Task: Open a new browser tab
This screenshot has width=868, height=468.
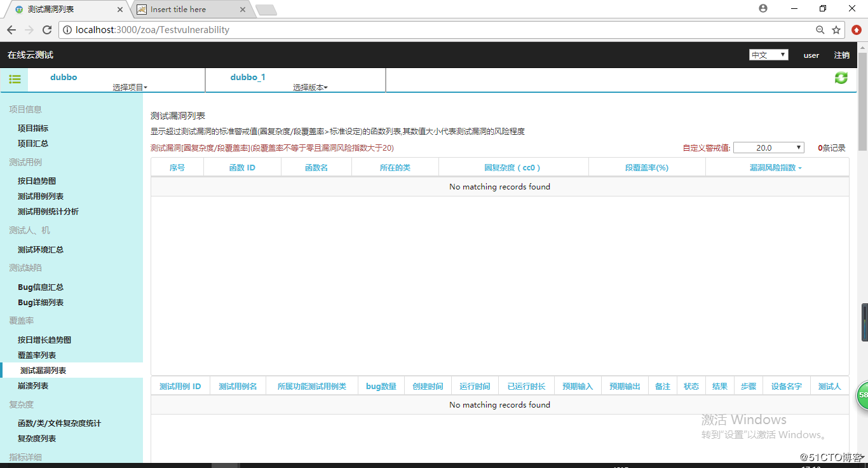Action: point(266,10)
